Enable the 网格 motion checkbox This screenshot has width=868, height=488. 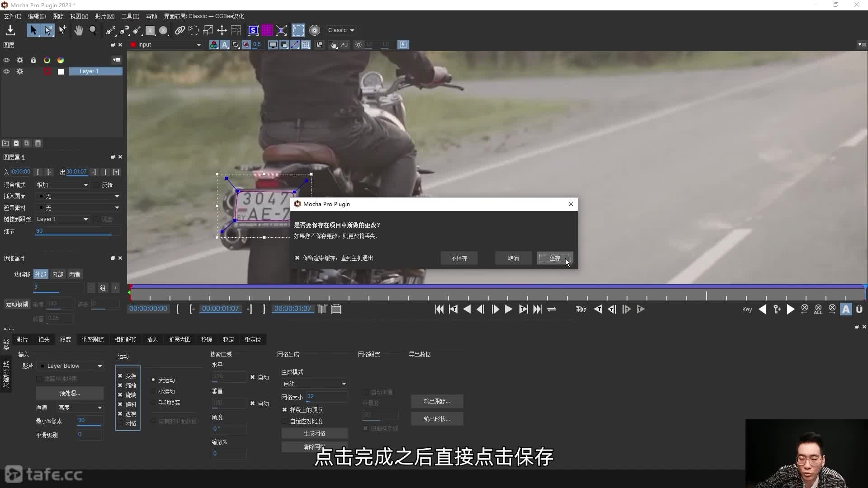pos(120,423)
